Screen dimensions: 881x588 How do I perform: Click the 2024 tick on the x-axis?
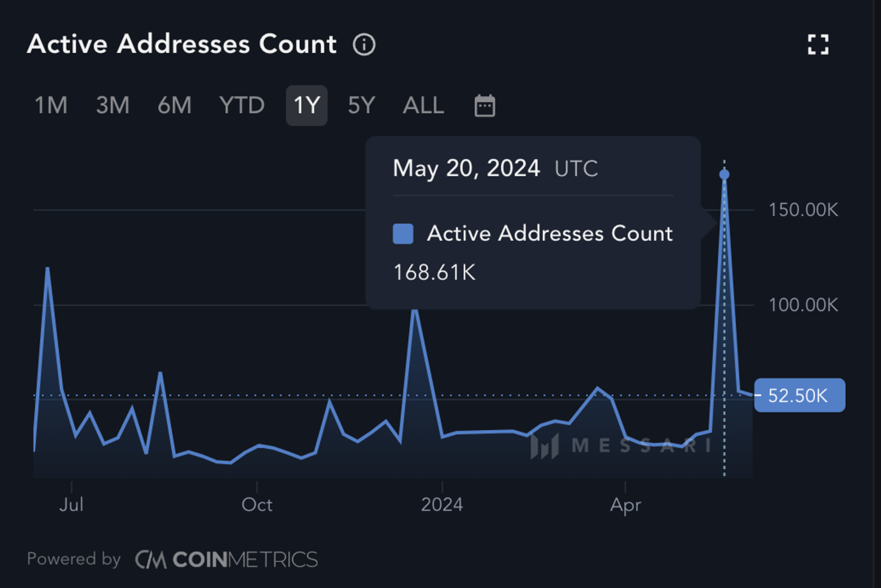pyautogui.click(x=442, y=504)
